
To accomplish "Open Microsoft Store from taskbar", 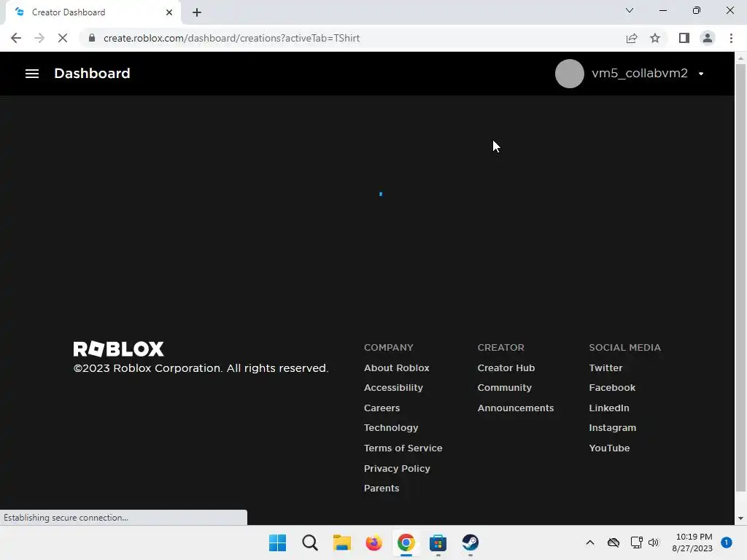I will [438, 542].
